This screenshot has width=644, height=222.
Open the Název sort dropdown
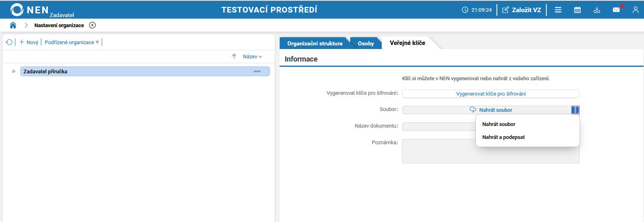coord(252,56)
